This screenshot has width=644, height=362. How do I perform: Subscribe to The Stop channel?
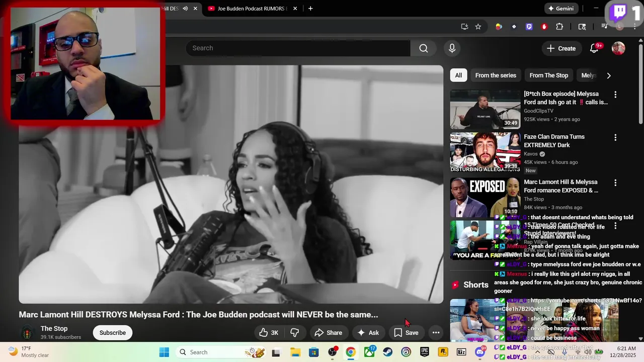(113, 332)
